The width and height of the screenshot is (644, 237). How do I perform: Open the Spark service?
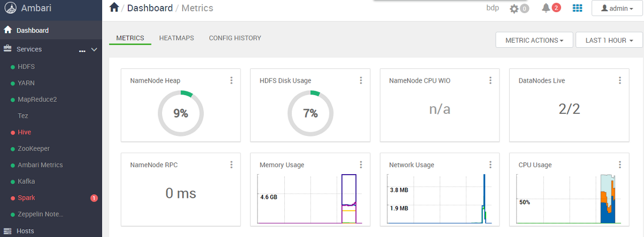(26, 198)
